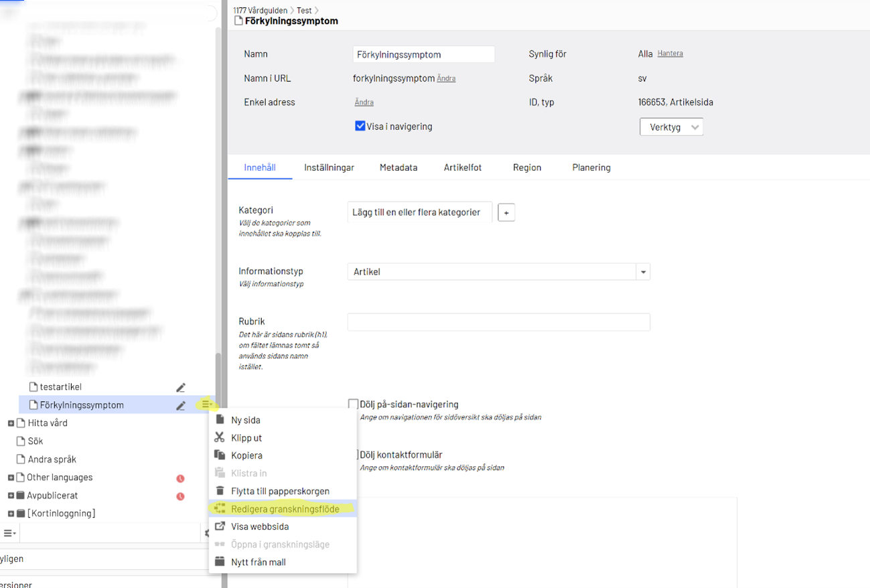The width and height of the screenshot is (870, 588).
Task: Toggle the Dölj kontaktformulär checkbox
Action: 356,455
